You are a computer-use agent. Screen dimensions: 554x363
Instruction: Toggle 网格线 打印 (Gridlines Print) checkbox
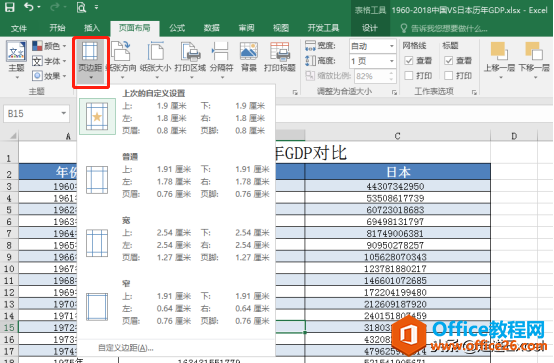click(409, 75)
